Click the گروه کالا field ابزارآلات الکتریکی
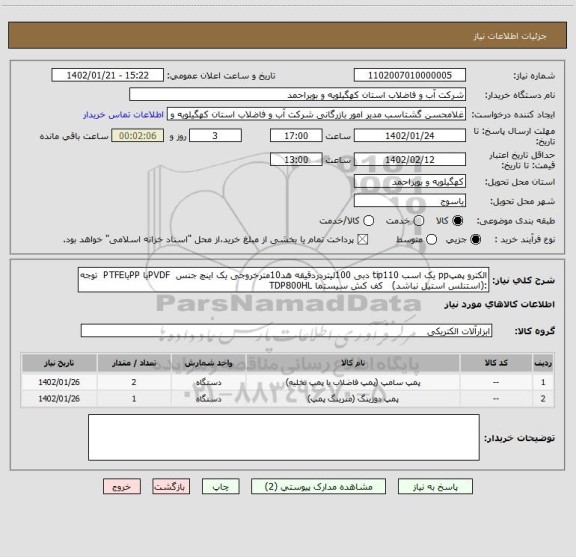The image size is (576, 557). pyautogui.click(x=286, y=331)
